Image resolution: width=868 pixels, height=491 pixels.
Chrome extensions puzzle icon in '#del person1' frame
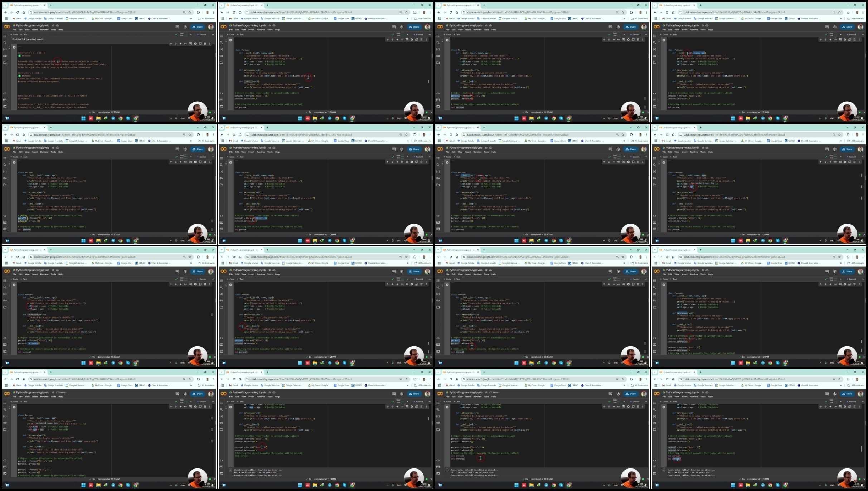pos(415,379)
